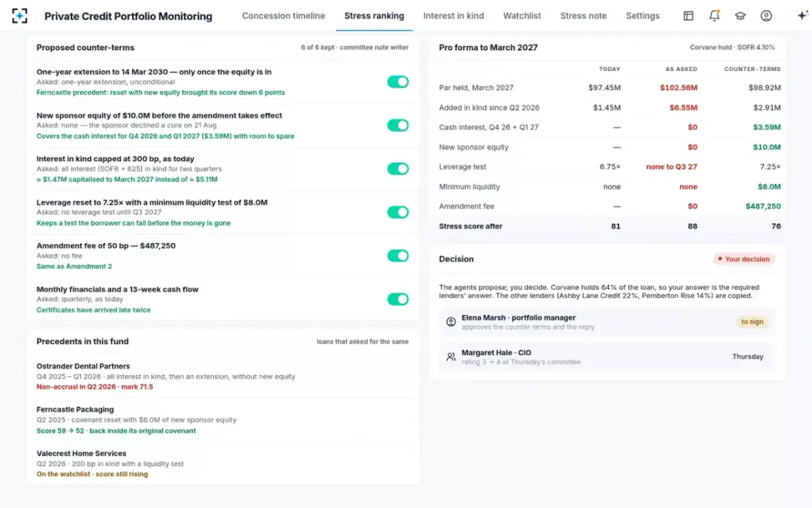
Task: Open the user profile icon
Action: (x=766, y=16)
